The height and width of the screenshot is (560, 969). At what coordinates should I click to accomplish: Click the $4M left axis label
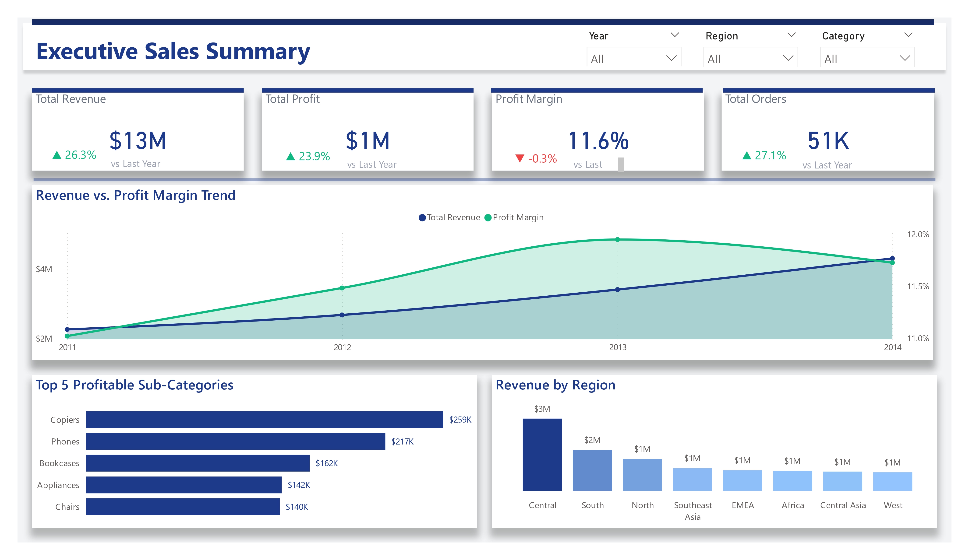[44, 269]
